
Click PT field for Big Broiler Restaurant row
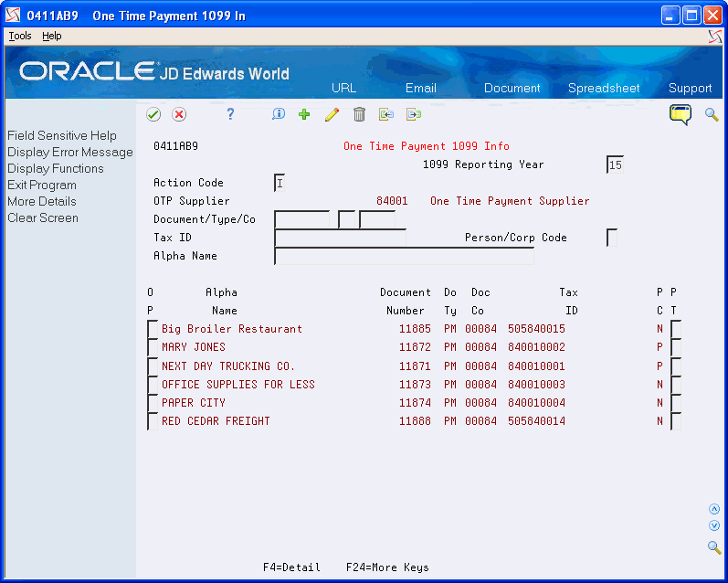point(676,329)
